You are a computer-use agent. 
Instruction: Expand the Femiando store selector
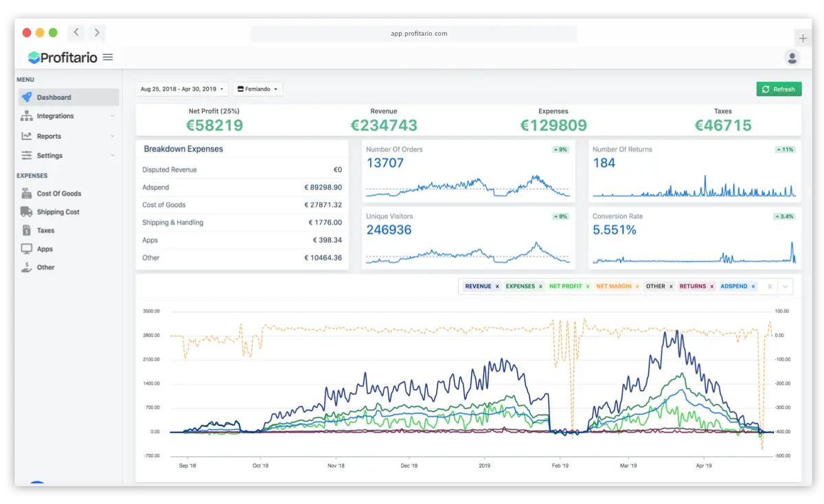click(x=257, y=89)
